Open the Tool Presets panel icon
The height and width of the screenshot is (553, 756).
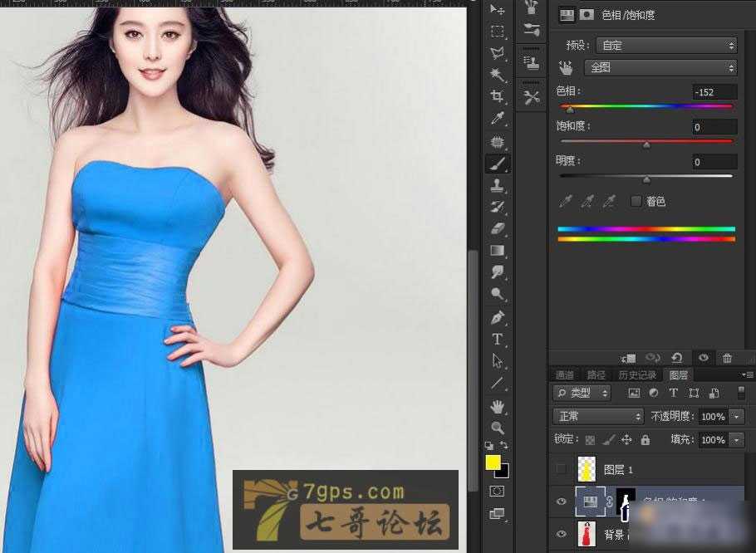pyautogui.click(x=532, y=97)
